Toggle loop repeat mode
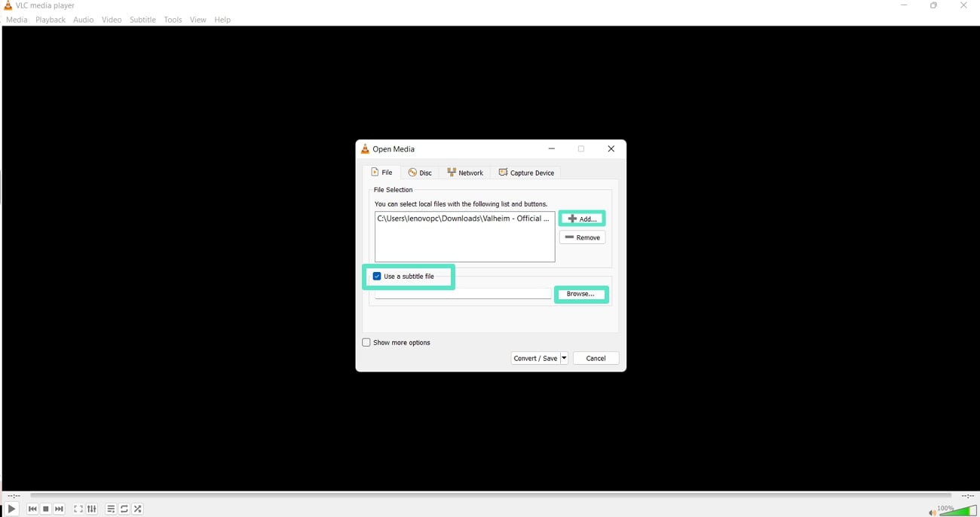 [124, 509]
